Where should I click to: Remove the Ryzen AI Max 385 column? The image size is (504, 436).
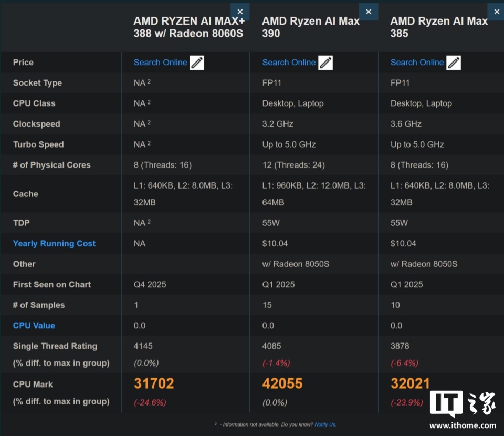click(x=496, y=12)
